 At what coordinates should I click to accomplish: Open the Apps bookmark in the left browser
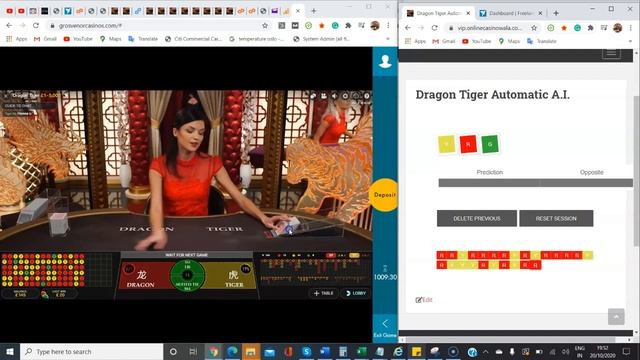click(17, 39)
